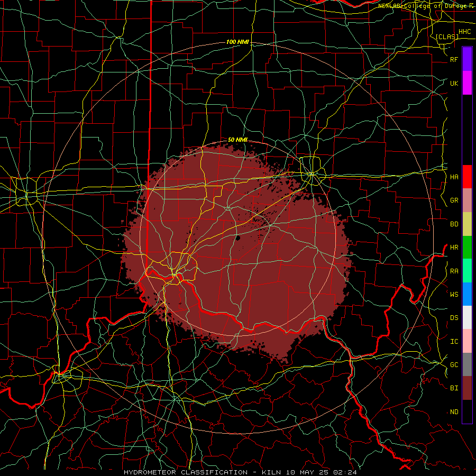Click the BI legend label
476x476 pixels.
[454, 388]
